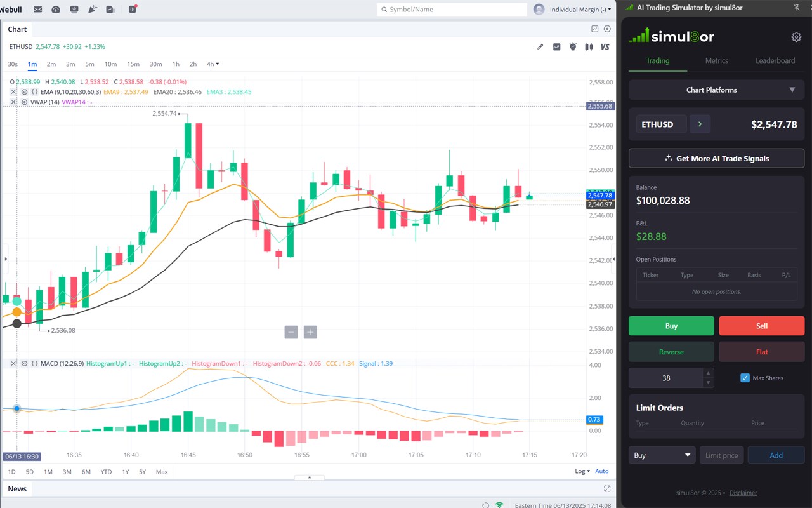Expand the News panel fullscreen icon

607,489
